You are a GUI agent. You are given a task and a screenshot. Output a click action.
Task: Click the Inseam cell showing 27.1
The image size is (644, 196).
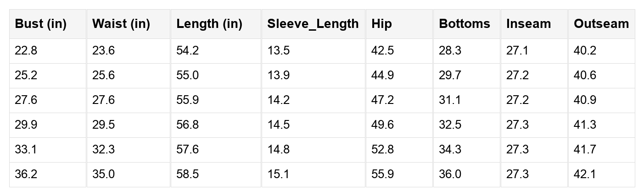[x=517, y=51]
